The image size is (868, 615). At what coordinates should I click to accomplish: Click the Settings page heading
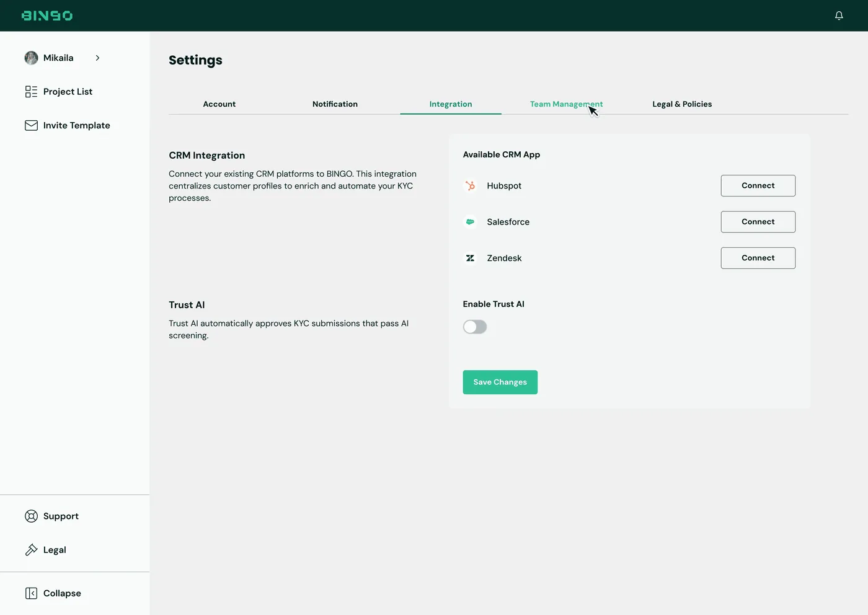tap(195, 60)
